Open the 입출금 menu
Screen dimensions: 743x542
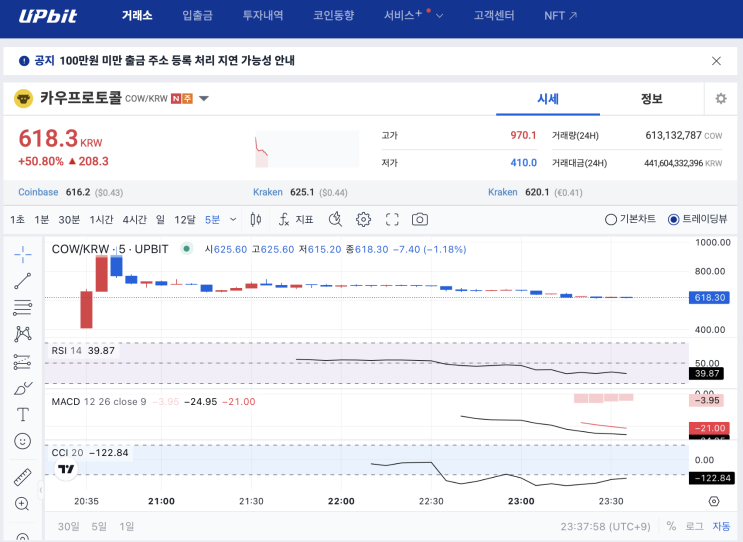[x=198, y=16]
